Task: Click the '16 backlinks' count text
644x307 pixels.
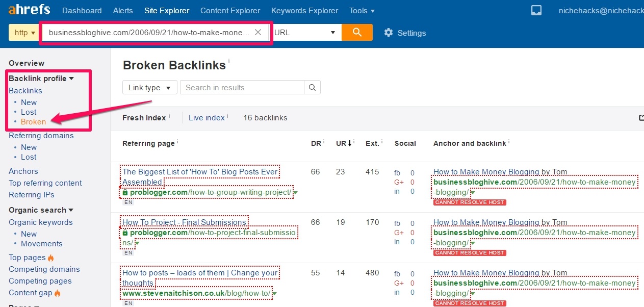Action: (265, 118)
